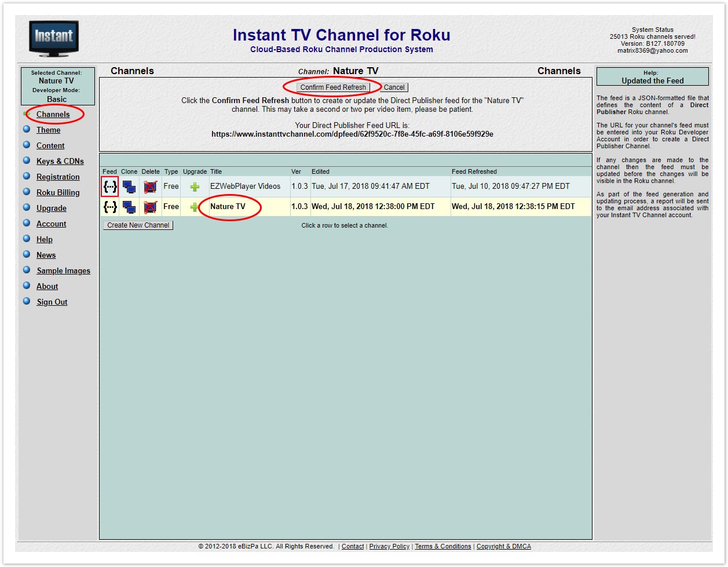Click the Contact footer link
Image resolution: width=728 pixels, height=567 pixels.
[x=353, y=546]
